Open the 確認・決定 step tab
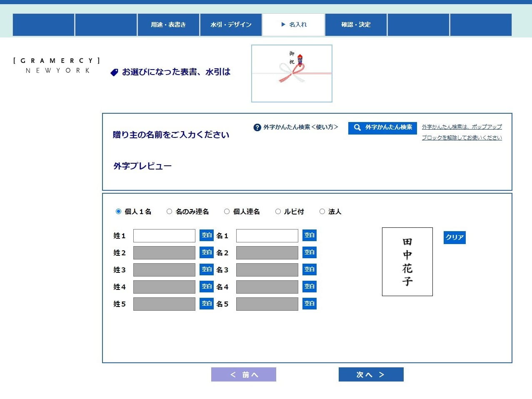Viewport: 532px width, 399px height. pos(356,25)
